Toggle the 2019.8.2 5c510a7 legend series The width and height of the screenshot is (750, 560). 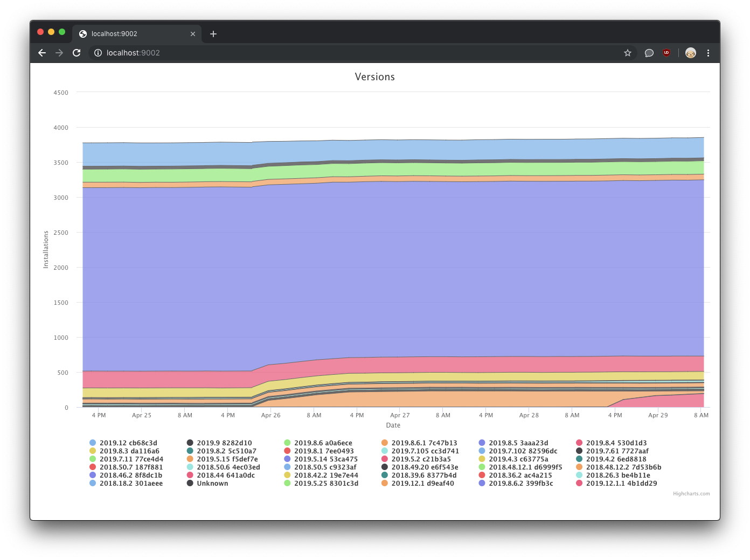(221, 451)
